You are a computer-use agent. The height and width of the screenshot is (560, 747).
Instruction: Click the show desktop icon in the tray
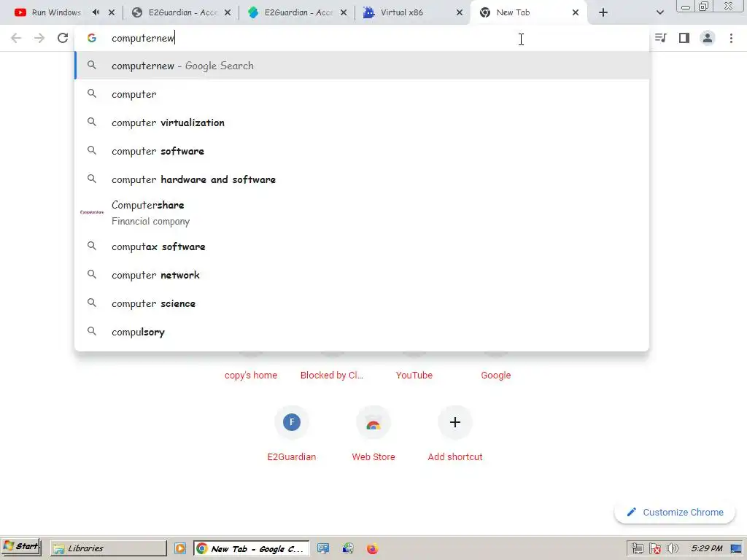click(736, 549)
